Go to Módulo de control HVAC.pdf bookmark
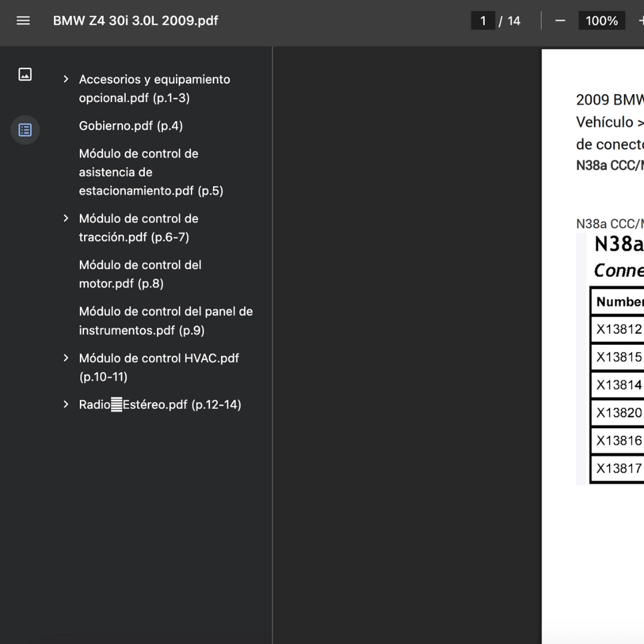Image resolution: width=644 pixels, height=644 pixels. (159, 367)
